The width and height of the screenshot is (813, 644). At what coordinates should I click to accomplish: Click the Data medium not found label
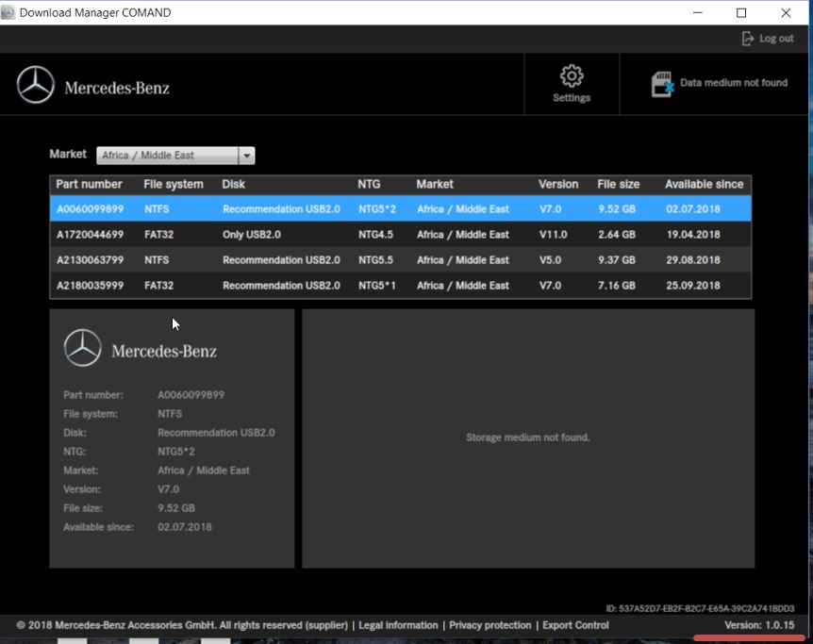click(x=734, y=83)
